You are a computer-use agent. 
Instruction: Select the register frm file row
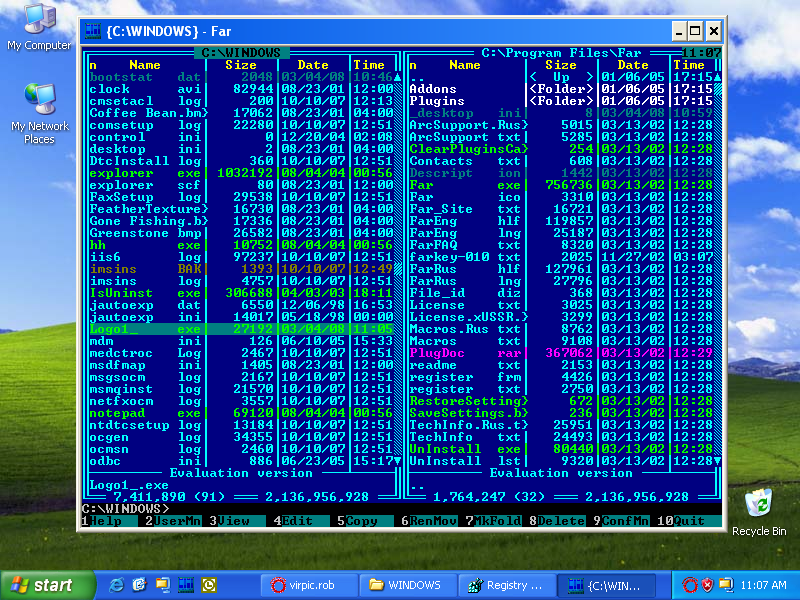point(562,377)
